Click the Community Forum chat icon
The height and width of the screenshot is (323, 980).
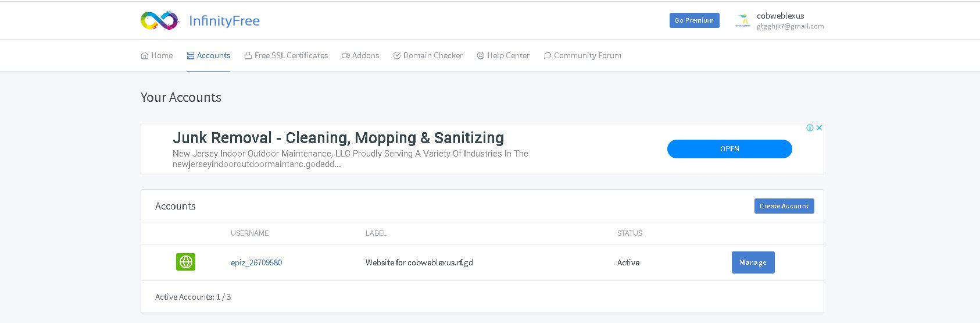point(548,56)
